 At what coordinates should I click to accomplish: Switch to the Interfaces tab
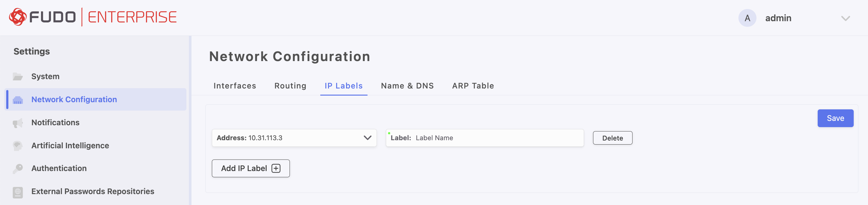[x=235, y=86]
